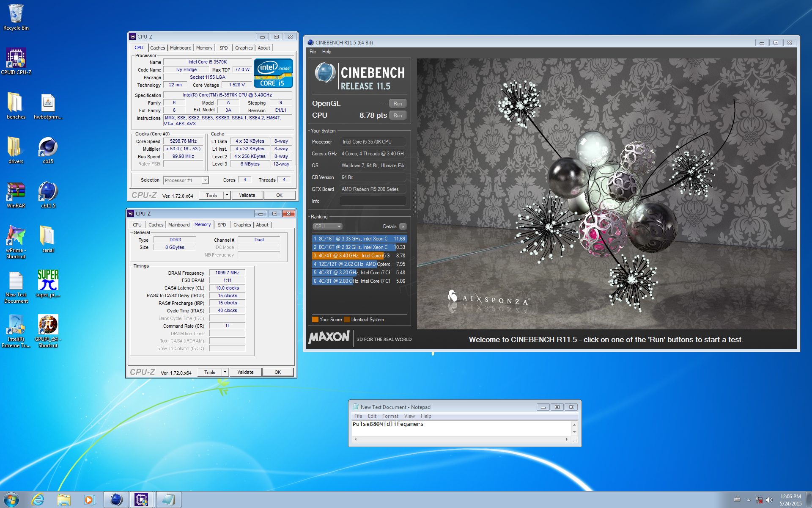Click DRAM Frequency value 1099.7 MHz

click(228, 273)
